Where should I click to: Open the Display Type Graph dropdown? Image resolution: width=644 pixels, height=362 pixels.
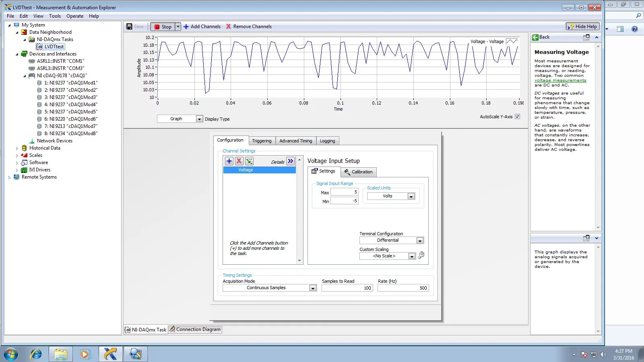(x=199, y=119)
